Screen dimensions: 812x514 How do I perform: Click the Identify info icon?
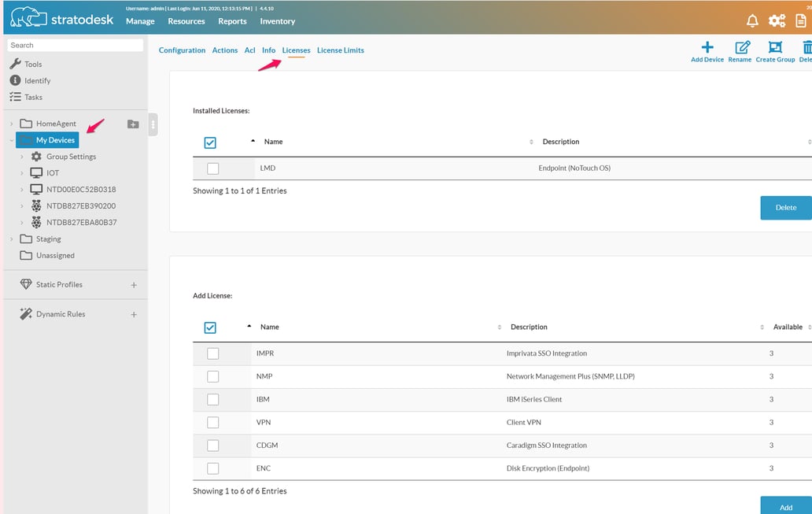[x=15, y=80]
